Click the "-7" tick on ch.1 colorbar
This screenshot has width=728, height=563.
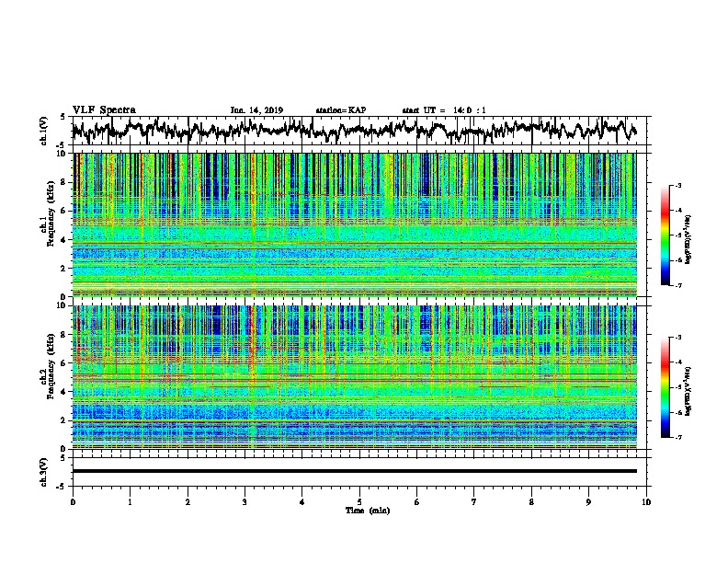coord(678,285)
